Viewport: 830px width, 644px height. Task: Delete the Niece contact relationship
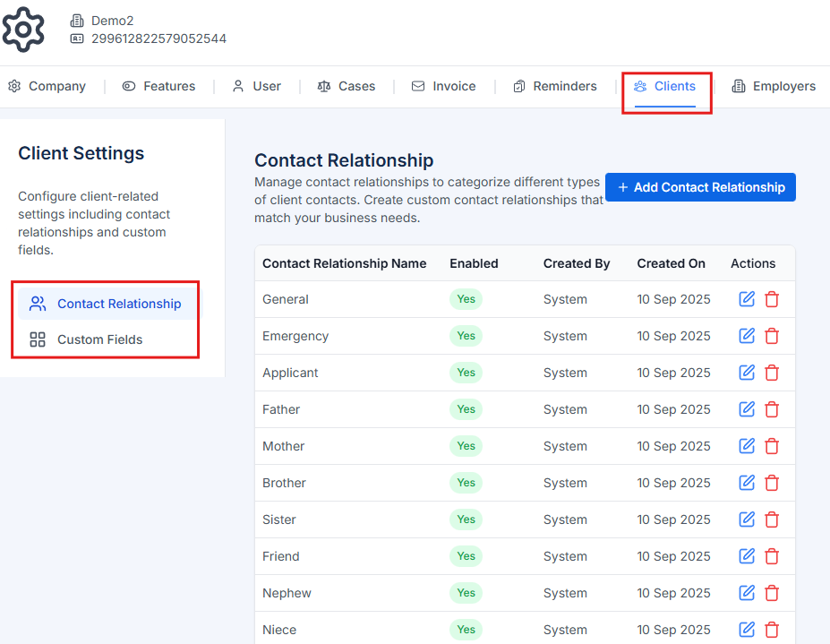pos(772,630)
